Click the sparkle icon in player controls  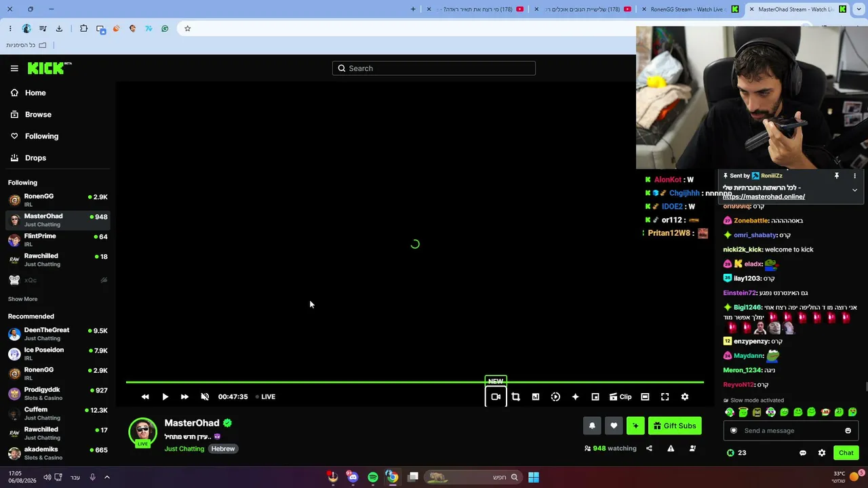(x=575, y=397)
